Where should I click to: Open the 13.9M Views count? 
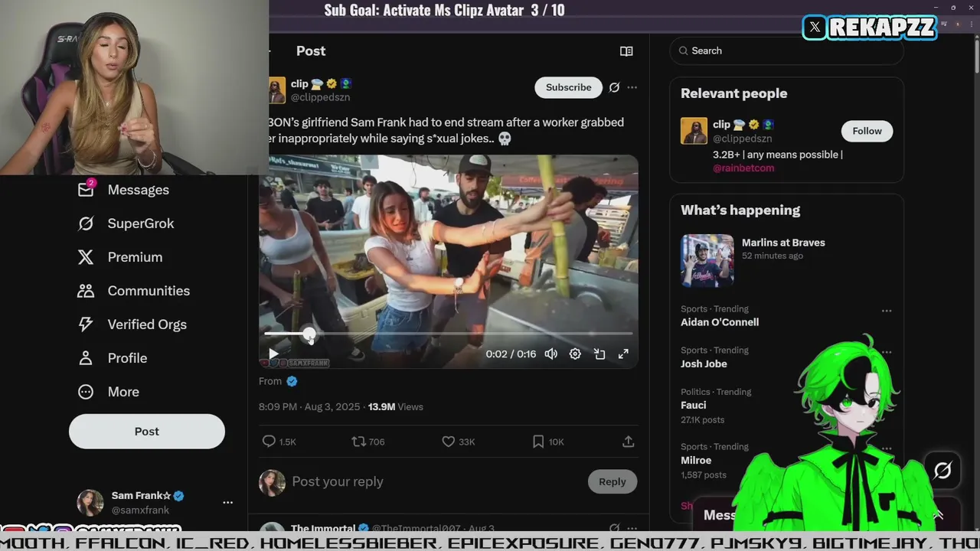pos(396,407)
